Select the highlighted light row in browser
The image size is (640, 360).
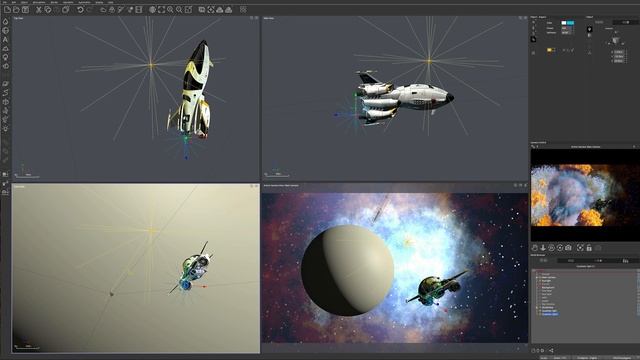click(x=550, y=314)
